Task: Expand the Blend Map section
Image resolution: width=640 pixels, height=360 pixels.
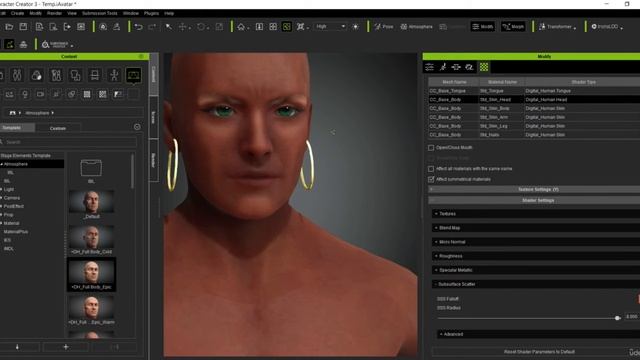Action: pyautogui.click(x=536, y=228)
